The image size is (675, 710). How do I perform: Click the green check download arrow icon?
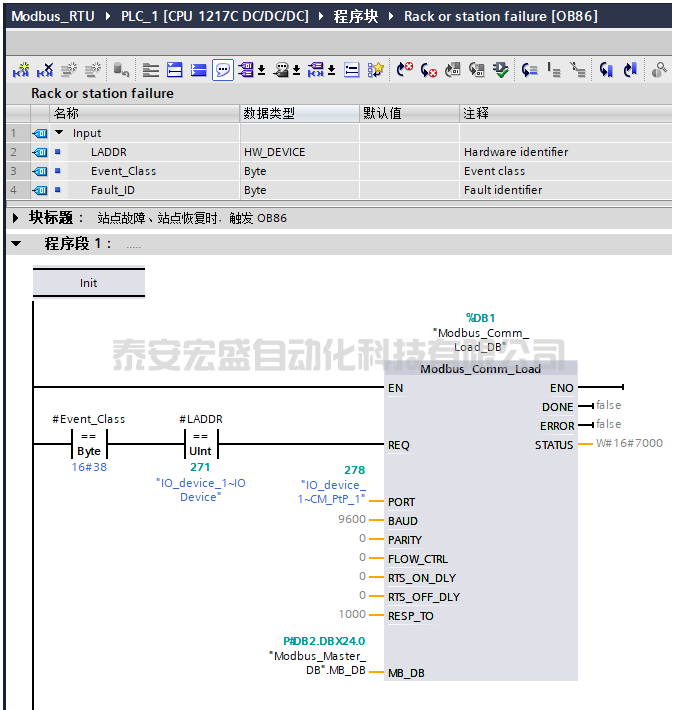pyautogui.click(x=501, y=70)
